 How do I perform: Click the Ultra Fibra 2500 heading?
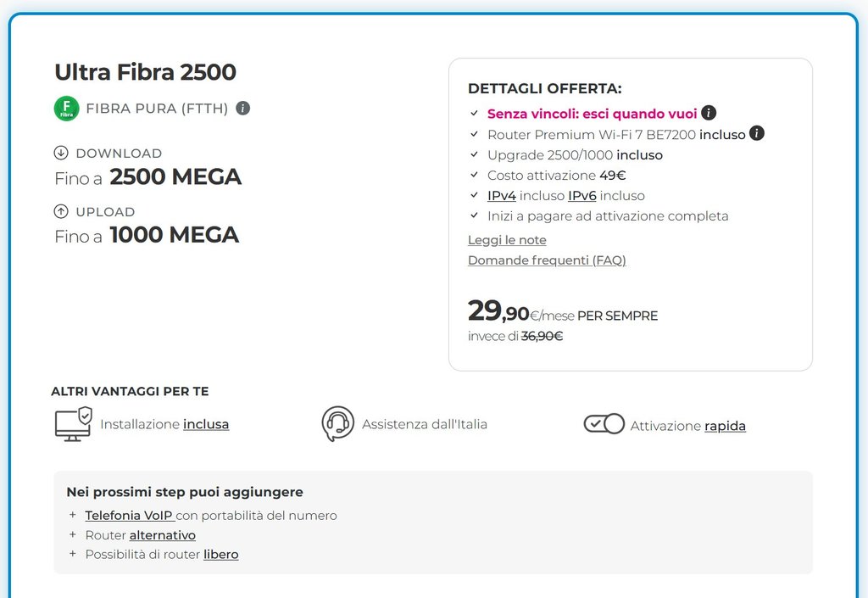[145, 72]
